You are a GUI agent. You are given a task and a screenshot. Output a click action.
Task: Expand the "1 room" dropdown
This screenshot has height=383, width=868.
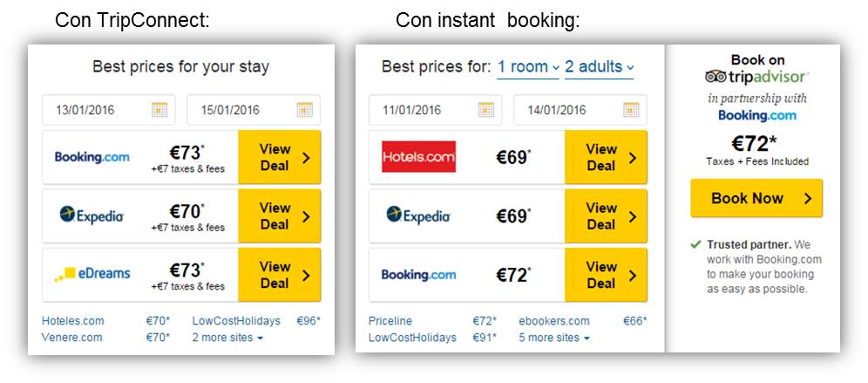coord(528,67)
